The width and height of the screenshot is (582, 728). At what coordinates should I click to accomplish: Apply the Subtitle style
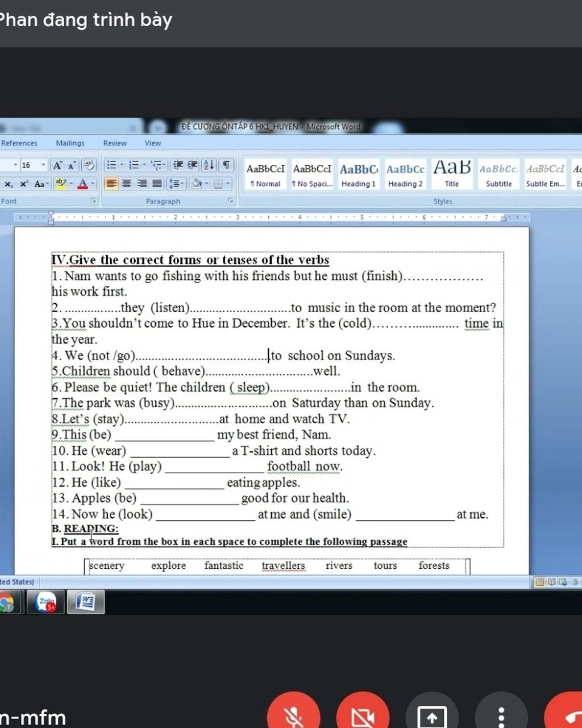[498, 175]
